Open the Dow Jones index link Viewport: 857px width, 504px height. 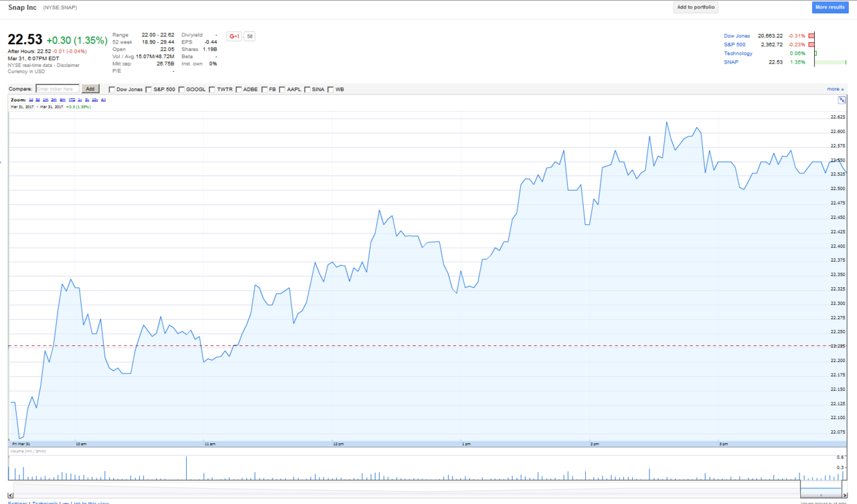coord(737,35)
